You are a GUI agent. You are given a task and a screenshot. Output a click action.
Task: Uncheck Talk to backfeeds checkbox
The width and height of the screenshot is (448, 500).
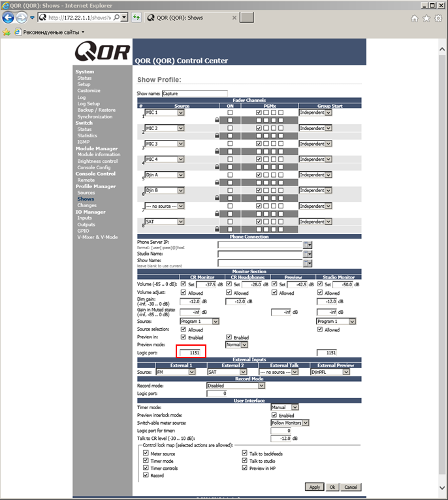244,453
